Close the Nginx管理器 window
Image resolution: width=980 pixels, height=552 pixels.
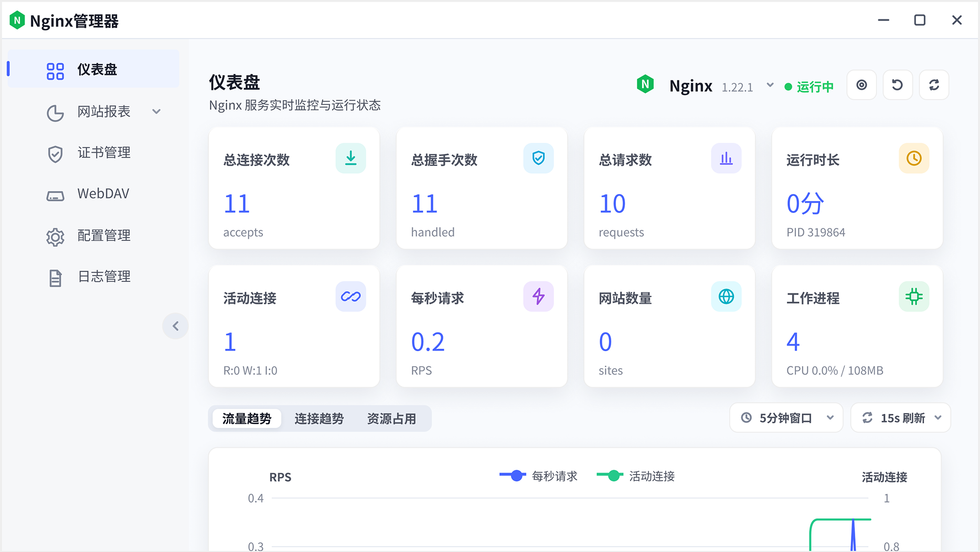click(957, 20)
